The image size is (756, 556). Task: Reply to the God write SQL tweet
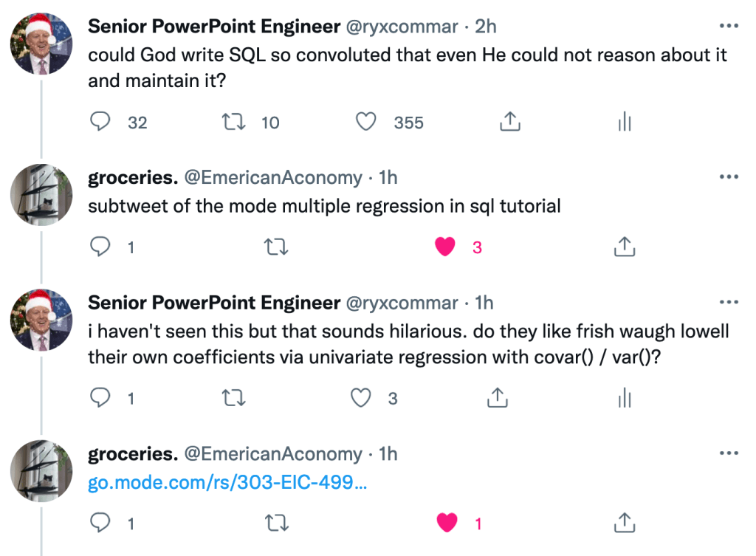pos(100,122)
